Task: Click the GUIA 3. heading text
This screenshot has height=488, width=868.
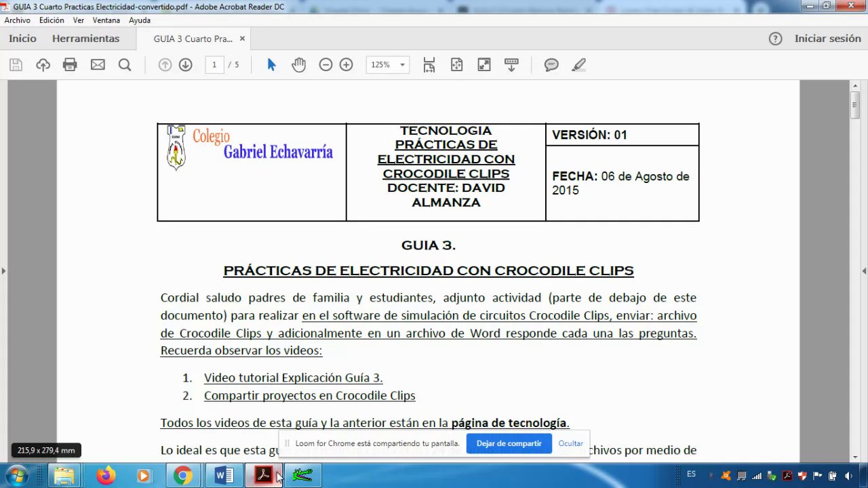Action: tap(429, 245)
